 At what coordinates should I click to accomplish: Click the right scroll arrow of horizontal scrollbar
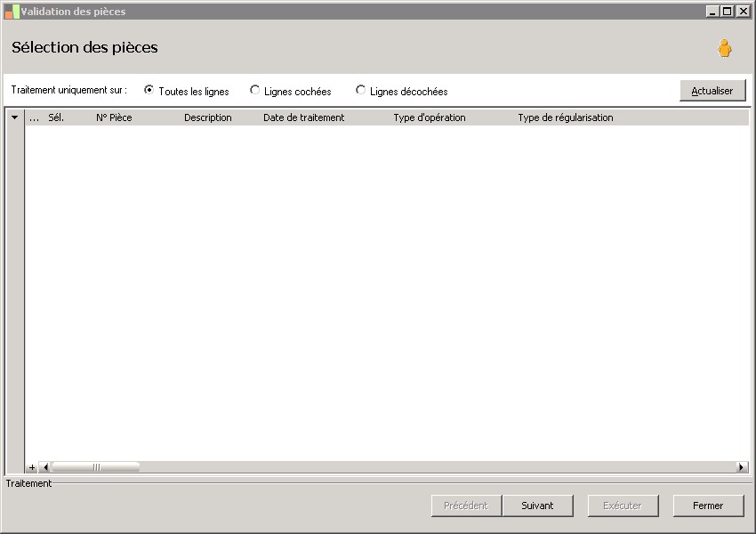click(742, 467)
